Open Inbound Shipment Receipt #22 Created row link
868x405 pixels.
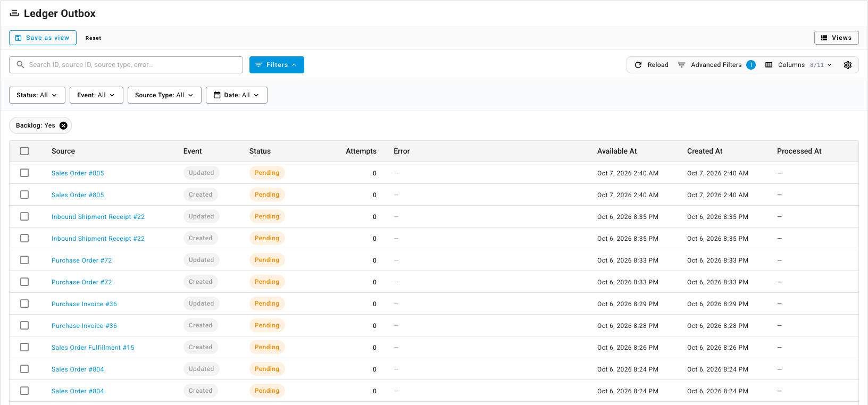tap(98, 239)
